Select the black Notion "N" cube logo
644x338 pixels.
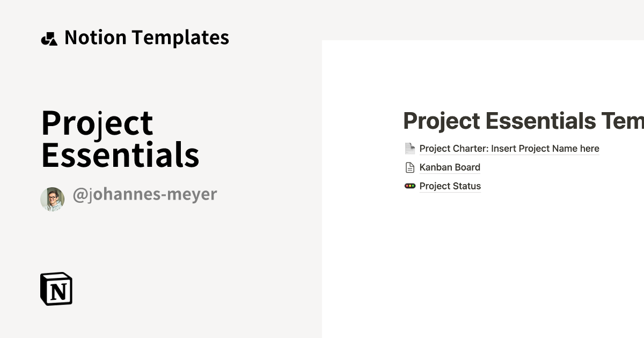56,290
